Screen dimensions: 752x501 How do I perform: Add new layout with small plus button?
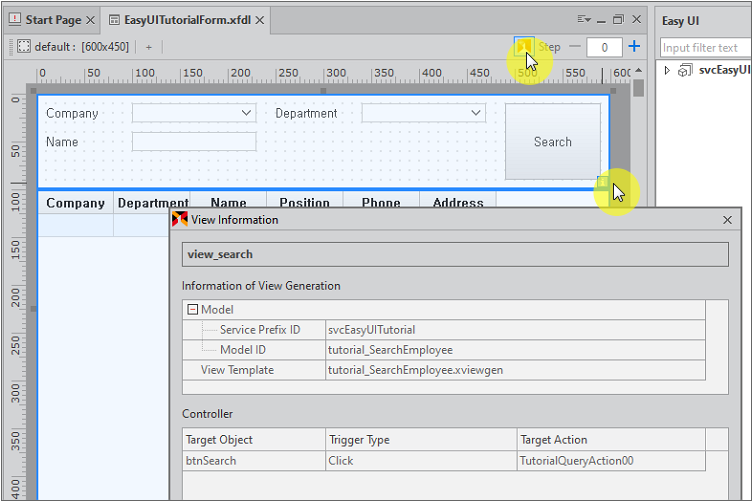tap(149, 47)
